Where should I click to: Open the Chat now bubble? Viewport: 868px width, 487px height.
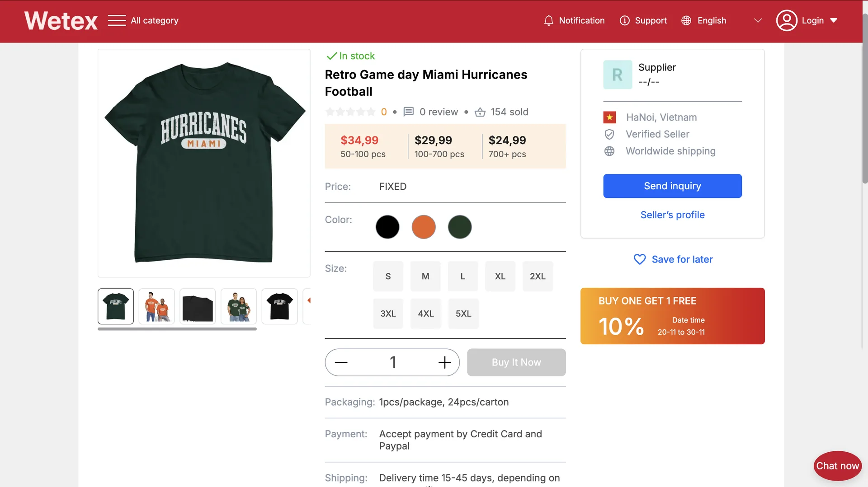tap(837, 466)
